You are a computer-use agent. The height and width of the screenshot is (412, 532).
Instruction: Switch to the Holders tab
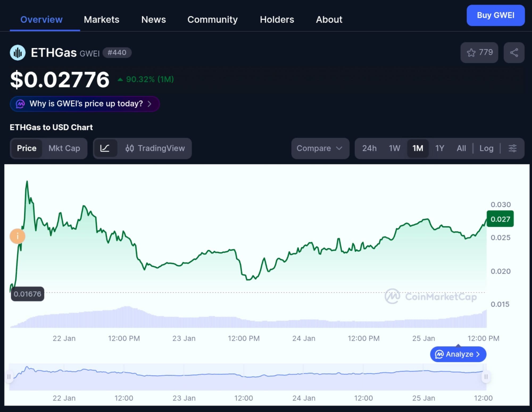coord(277,19)
